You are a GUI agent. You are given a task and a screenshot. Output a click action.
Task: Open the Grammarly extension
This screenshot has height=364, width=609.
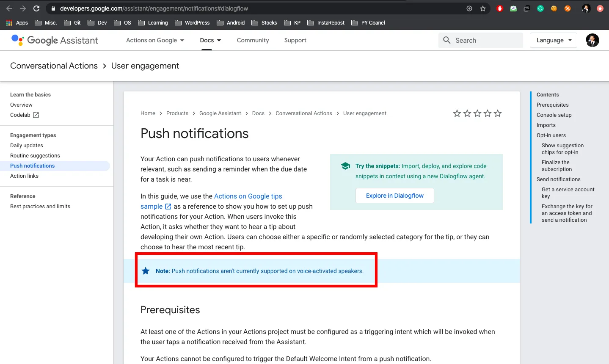click(540, 8)
